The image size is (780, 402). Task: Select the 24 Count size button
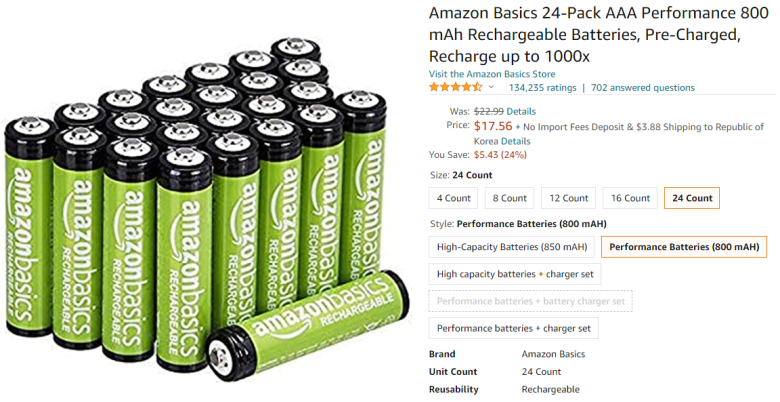[x=692, y=198]
